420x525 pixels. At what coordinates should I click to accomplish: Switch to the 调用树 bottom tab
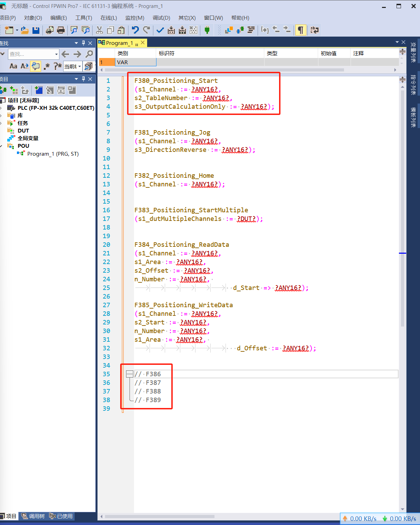pos(34,516)
